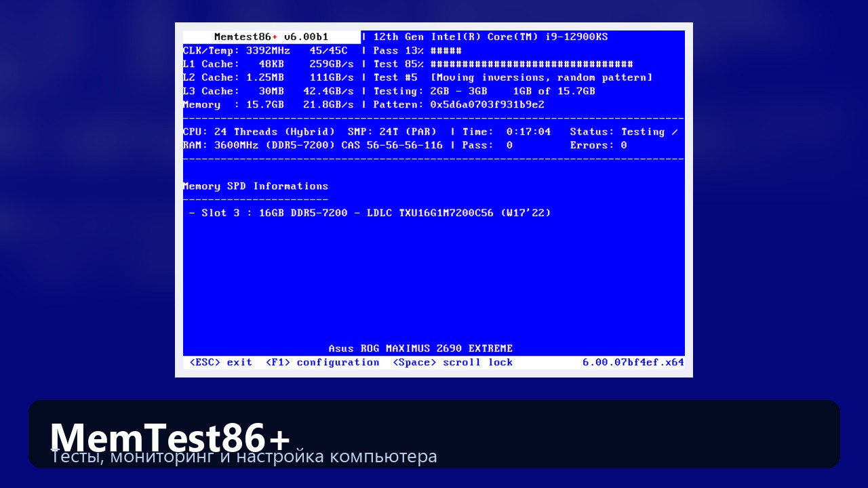Click <Space> scroll lock option
This screenshot has width=868, height=488.
tap(453, 362)
